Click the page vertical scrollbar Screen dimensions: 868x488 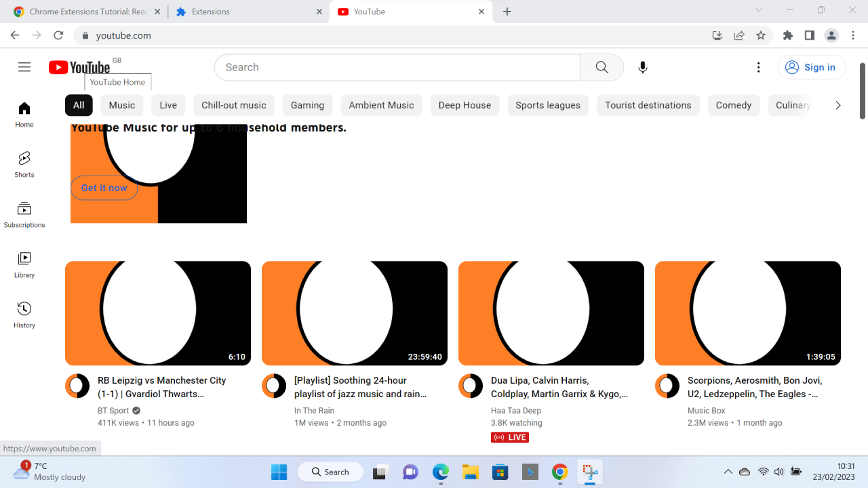tap(863, 91)
